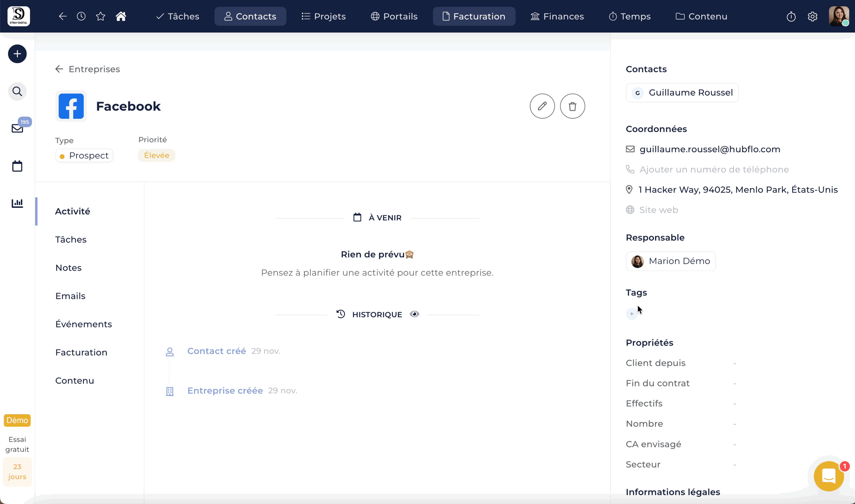855x504 pixels.
Task: Open the Facturation menu in top bar
Action: click(x=474, y=16)
